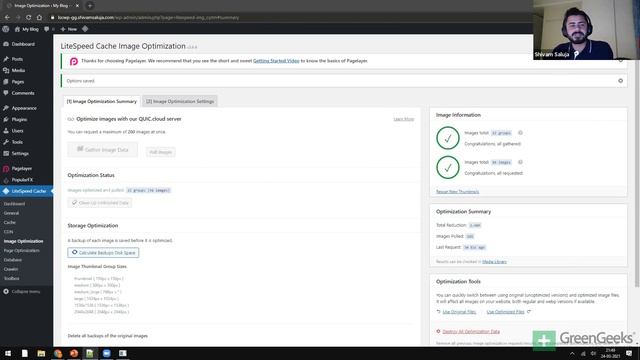
Task: Click the taskbar clock
Action: pyautogui.click(x=610, y=353)
